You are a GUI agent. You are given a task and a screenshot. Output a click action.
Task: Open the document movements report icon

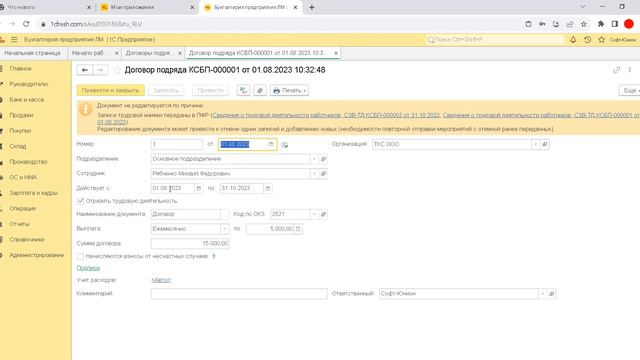coord(243,90)
